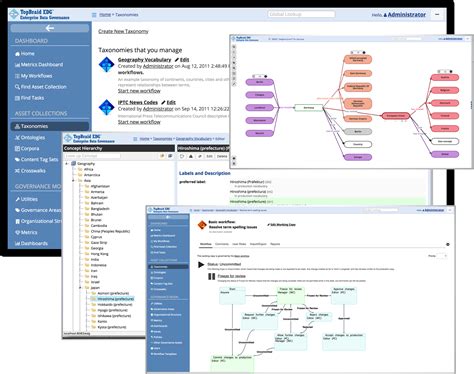Viewport: 474px width, 374px height.
Task: Select Kanto in the concept tree
Action: 102,321
